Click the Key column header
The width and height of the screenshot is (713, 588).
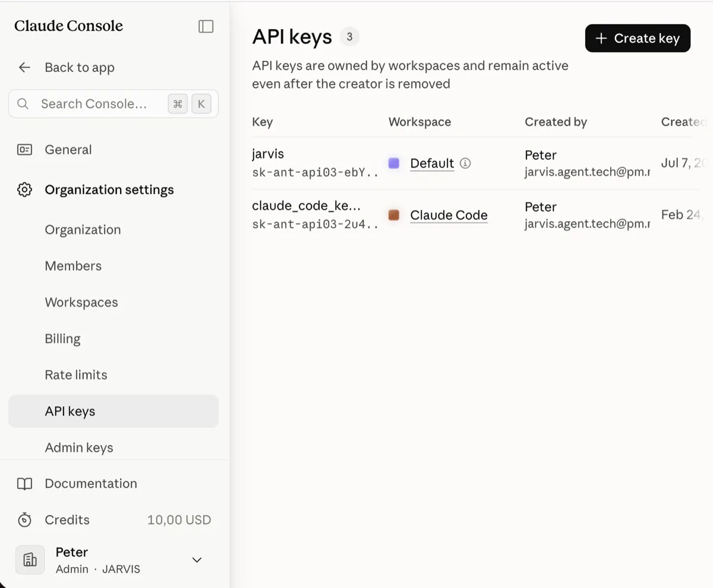(x=262, y=122)
